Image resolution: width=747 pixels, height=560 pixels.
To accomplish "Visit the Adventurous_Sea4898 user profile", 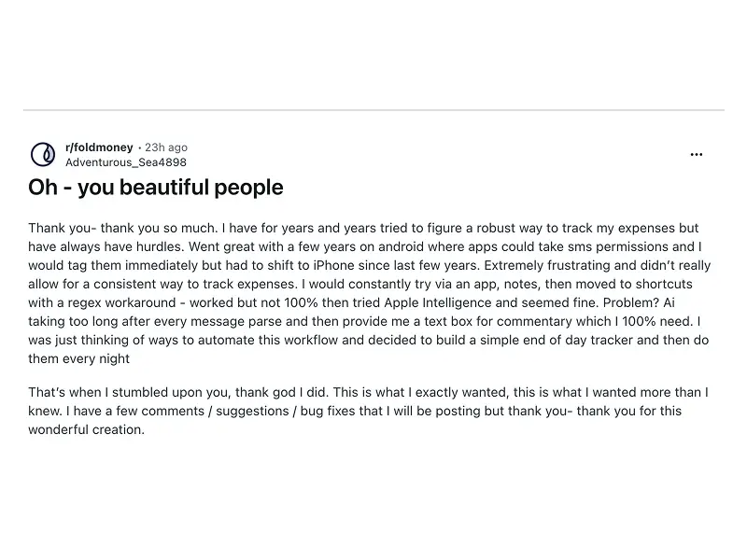I will (125, 161).
